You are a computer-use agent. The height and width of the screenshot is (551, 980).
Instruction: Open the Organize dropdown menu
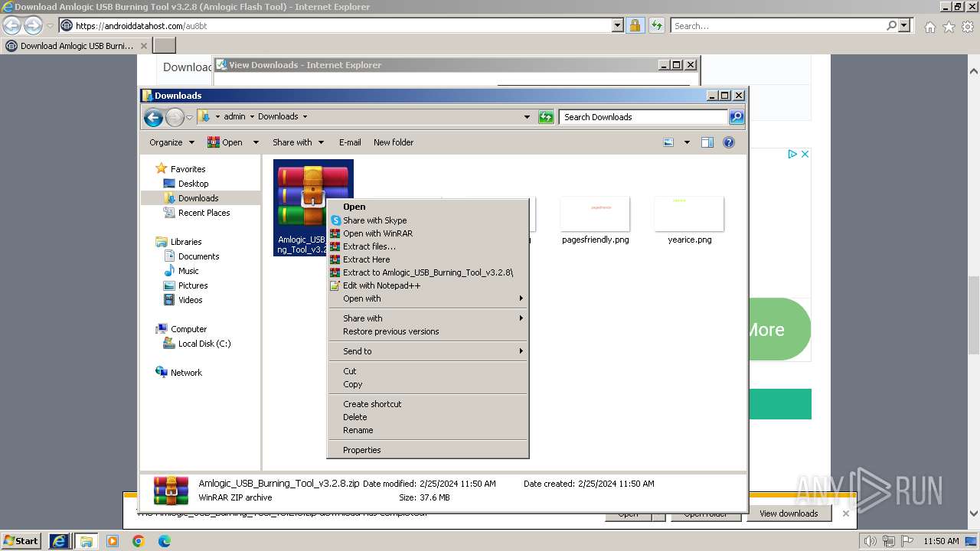pyautogui.click(x=171, y=142)
